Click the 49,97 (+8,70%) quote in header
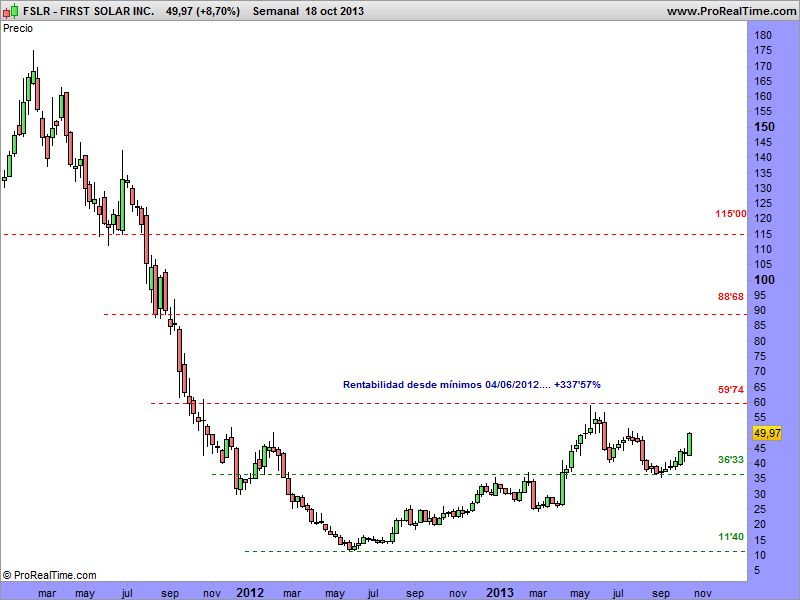800x600 pixels. pyautogui.click(x=203, y=11)
